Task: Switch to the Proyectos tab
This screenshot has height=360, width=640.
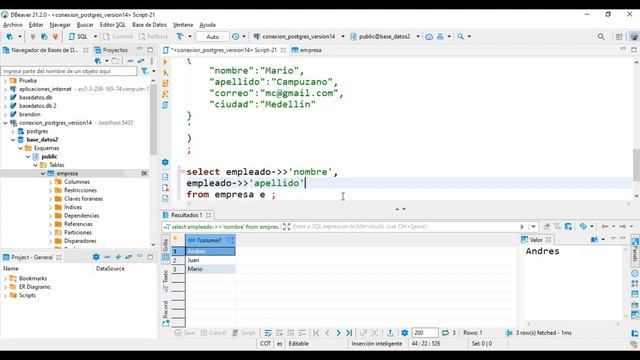Action: tap(111, 50)
